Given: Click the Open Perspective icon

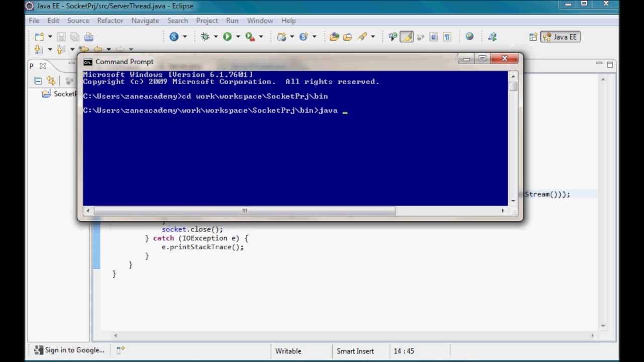Looking at the screenshot, I should (x=533, y=37).
